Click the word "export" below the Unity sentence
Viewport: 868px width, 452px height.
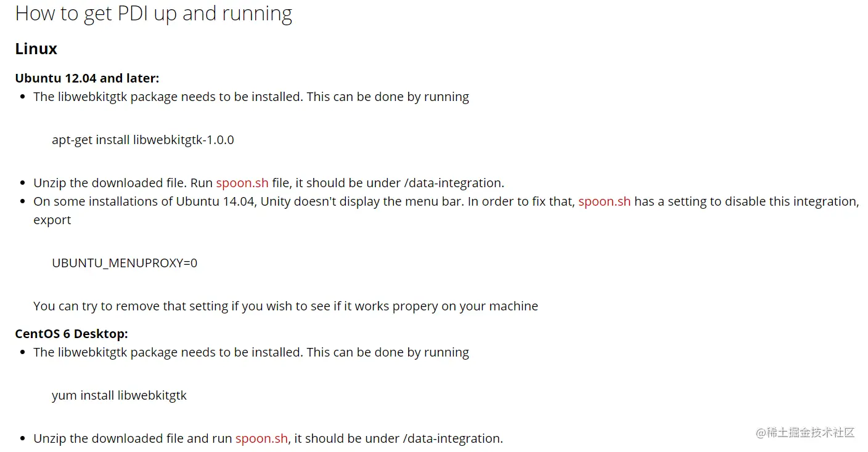coord(52,220)
